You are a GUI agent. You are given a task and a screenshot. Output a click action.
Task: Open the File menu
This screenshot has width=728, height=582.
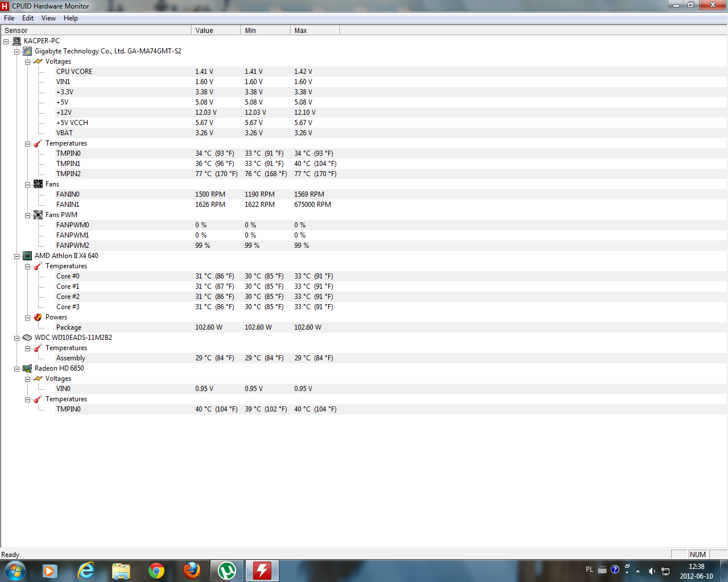tap(9, 18)
